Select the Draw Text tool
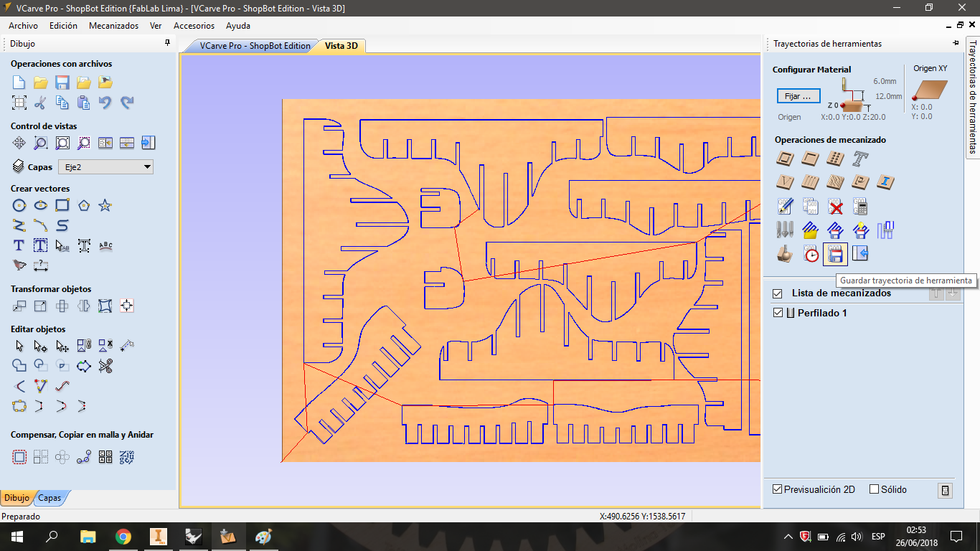Viewport: 980px width, 551px height. pyautogui.click(x=19, y=245)
